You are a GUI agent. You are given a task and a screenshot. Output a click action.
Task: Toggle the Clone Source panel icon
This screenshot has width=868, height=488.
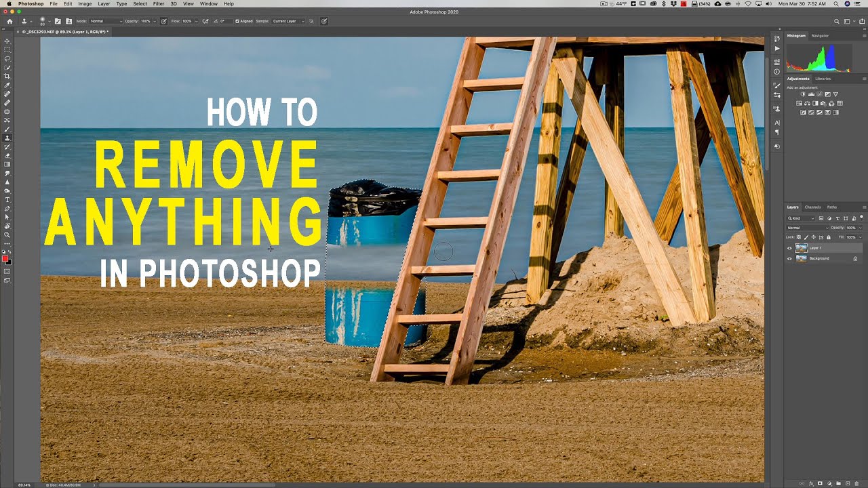pos(68,21)
